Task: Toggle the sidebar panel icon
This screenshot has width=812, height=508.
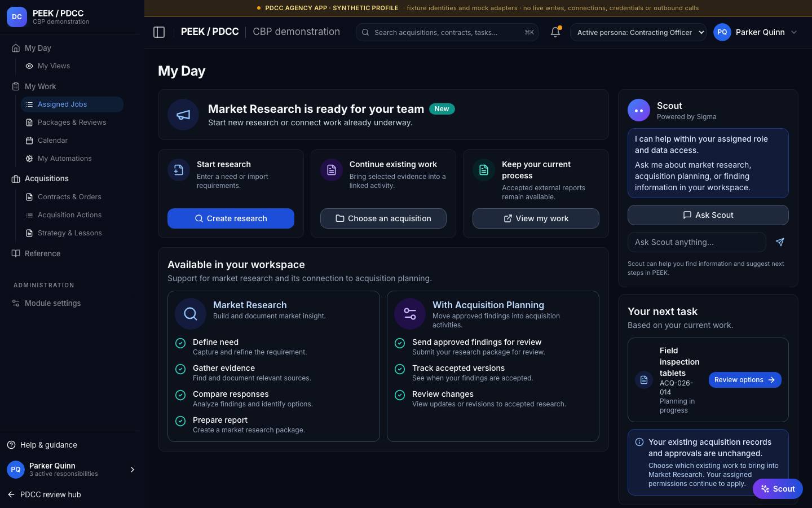Action: pos(159,32)
